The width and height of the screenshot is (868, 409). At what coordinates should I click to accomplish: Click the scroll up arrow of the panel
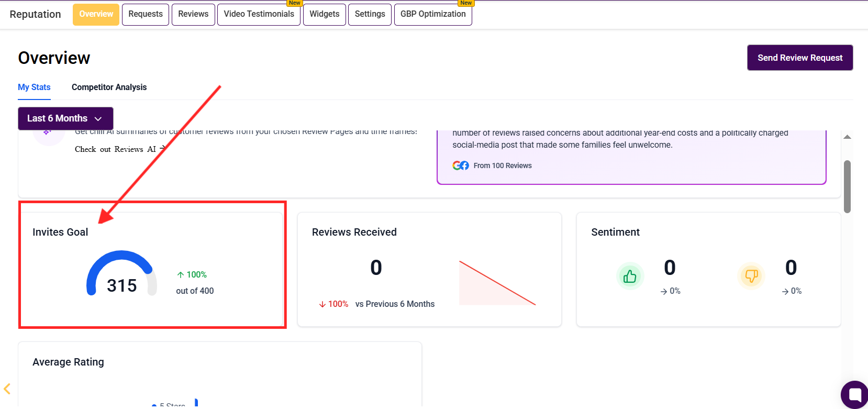(847, 137)
